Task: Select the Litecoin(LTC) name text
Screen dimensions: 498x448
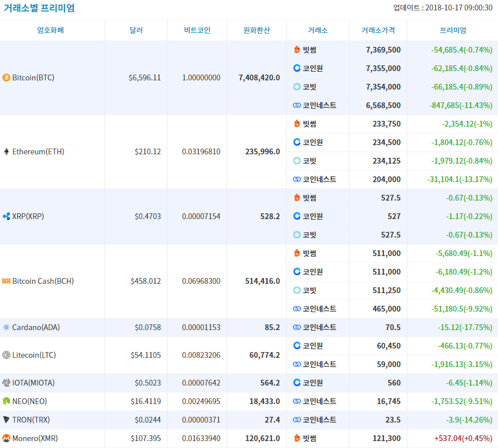Action: 34,355
